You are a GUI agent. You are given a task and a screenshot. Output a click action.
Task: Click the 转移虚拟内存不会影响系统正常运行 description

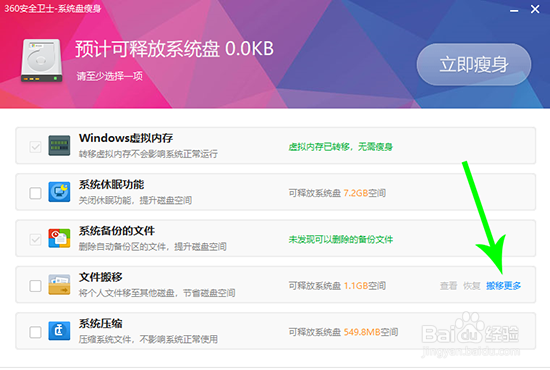148,154
